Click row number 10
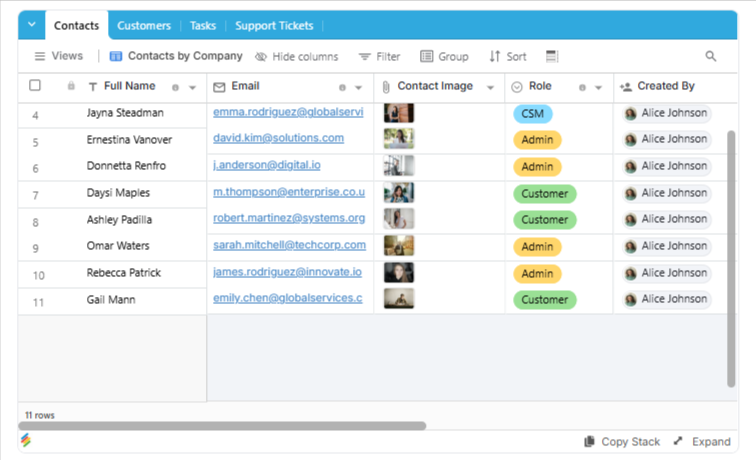 point(39,276)
